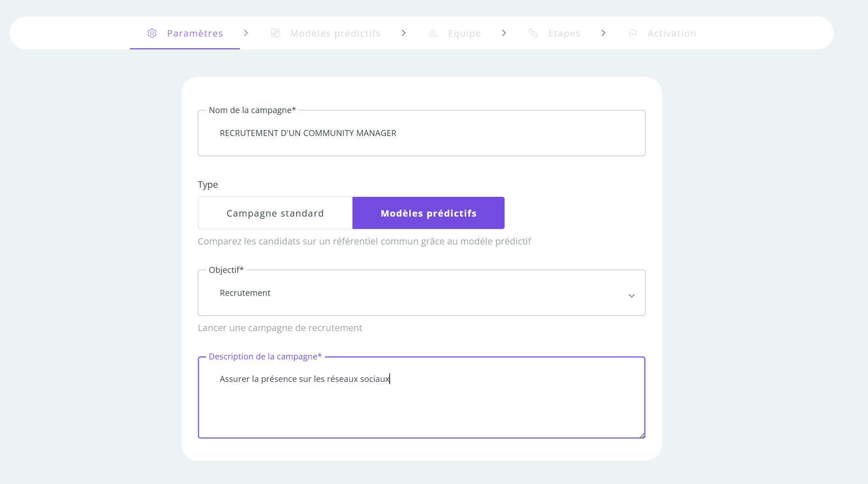The width and height of the screenshot is (868, 484).
Task: Grab the description textarea resize handle
Action: pyautogui.click(x=642, y=435)
